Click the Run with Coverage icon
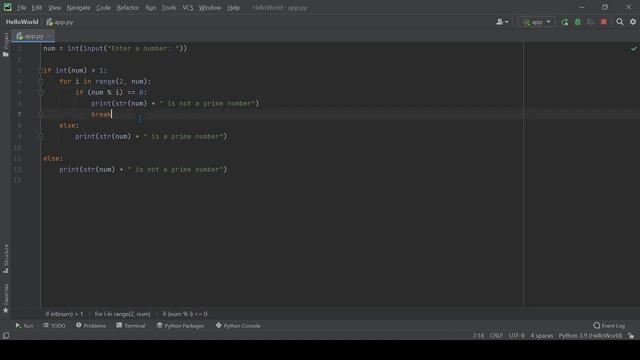Viewport: 640px width, 360px height. point(591,22)
